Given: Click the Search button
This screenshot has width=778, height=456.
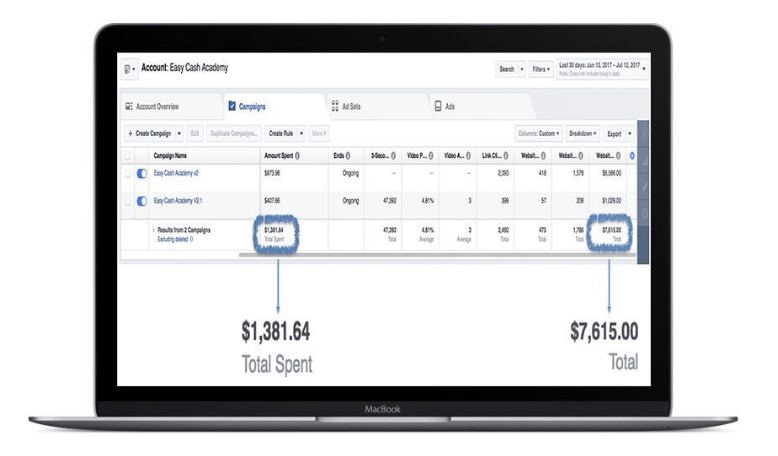Looking at the screenshot, I should [507, 69].
